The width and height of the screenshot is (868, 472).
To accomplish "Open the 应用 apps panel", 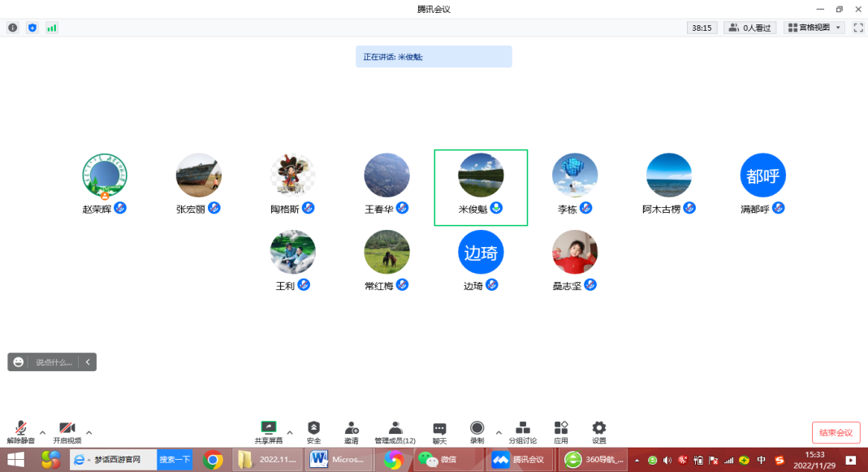I will click(x=561, y=431).
